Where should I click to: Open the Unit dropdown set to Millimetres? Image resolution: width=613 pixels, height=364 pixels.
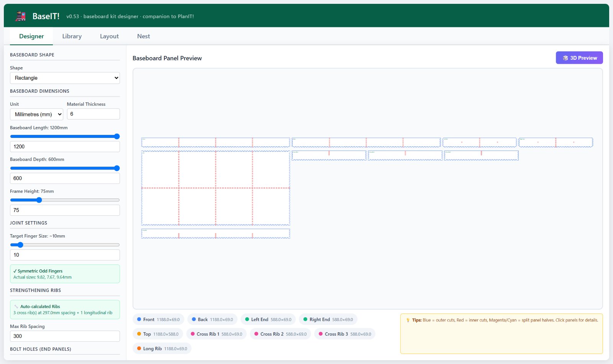(36, 114)
